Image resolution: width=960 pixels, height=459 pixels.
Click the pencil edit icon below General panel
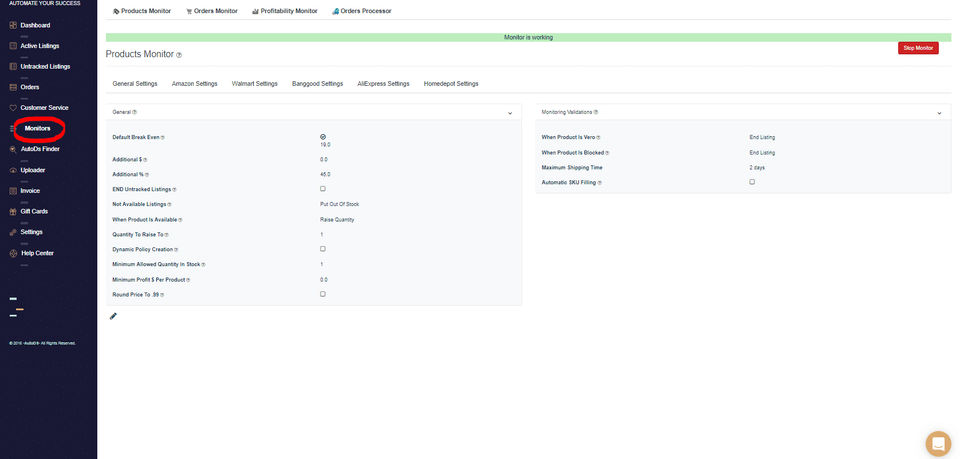(113, 316)
